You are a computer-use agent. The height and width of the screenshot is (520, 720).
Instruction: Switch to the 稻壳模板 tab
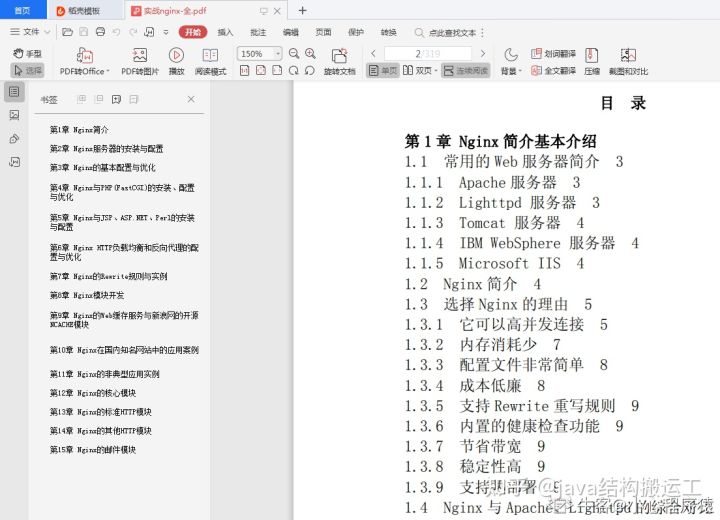coord(84,11)
